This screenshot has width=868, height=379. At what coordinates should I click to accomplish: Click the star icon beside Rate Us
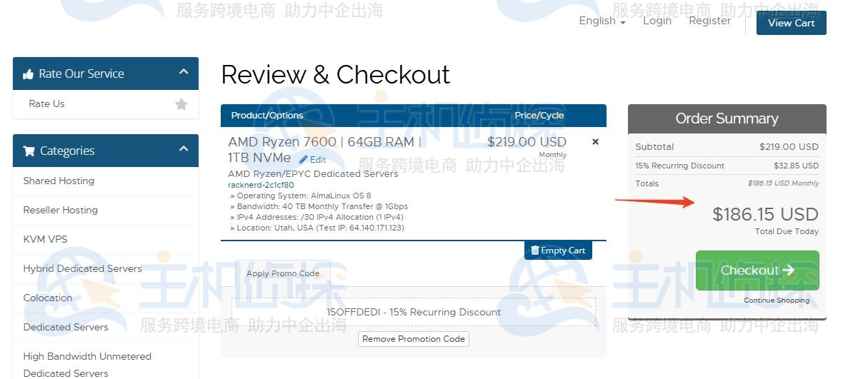pyautogui.click(x=181, y=104)
